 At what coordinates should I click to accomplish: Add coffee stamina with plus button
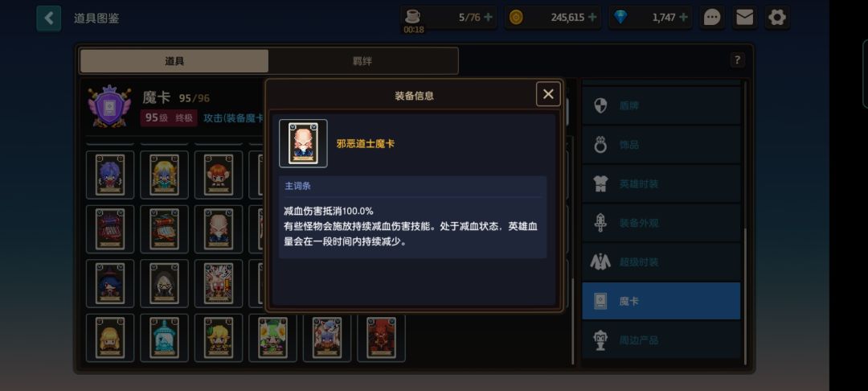488,18
